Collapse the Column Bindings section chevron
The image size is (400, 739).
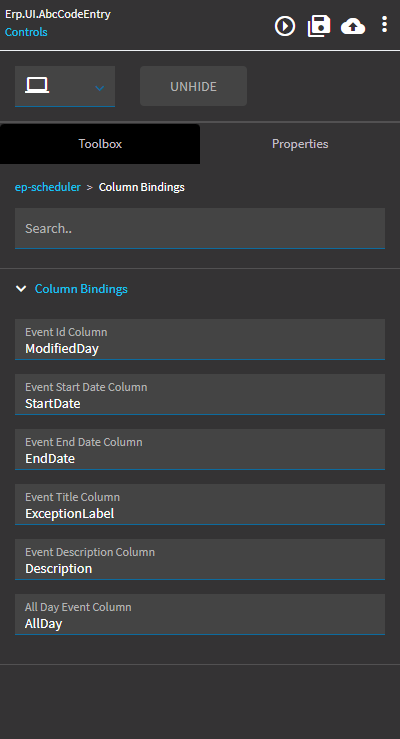21,289
